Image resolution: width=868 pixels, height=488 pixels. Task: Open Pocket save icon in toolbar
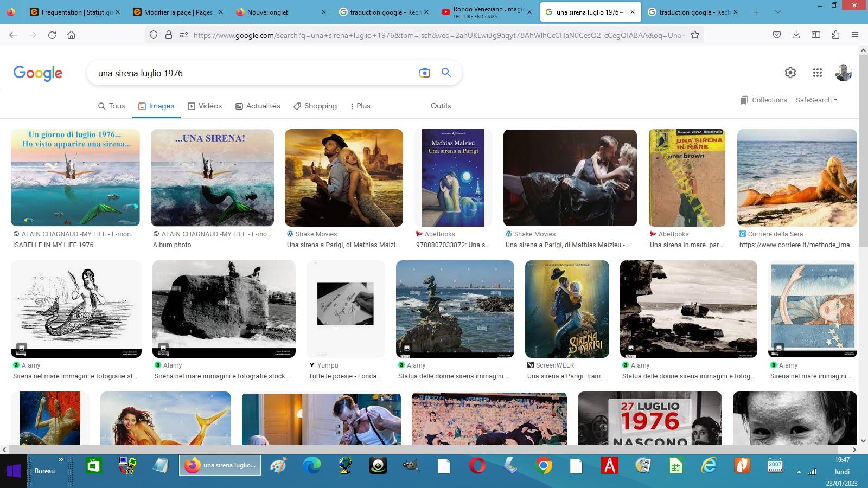[x=777, y=35]
